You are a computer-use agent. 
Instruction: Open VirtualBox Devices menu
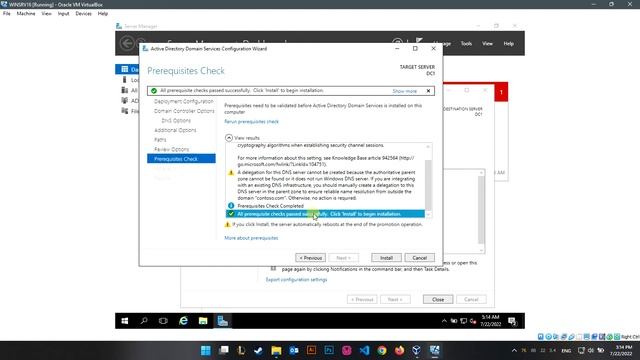(x=83, y=13)
